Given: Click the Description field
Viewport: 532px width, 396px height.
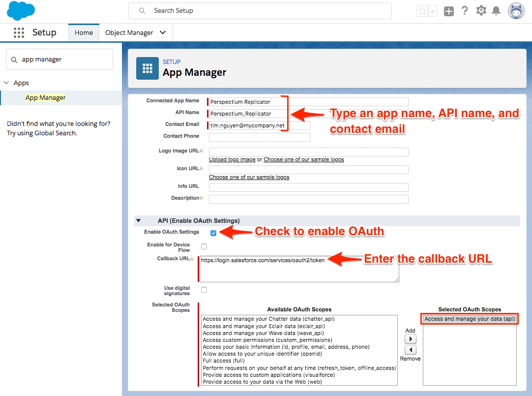Looking at the screenshot, I should coord(308,199).
